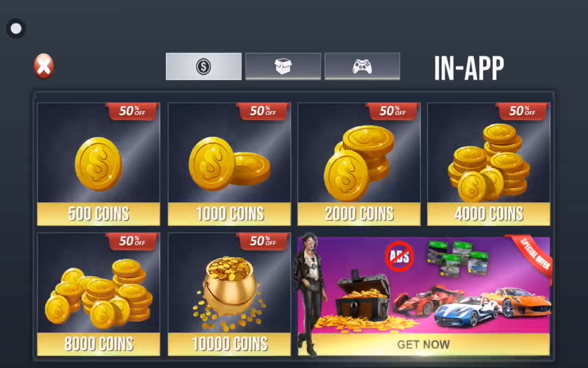
Task: Select the 8000 COINS label
Action: click(99, 344)
